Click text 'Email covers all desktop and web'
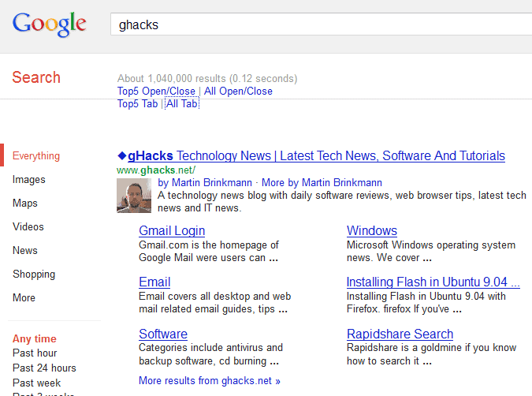The height and width of the screenshot is (396, 532). (x=214, y=296)
